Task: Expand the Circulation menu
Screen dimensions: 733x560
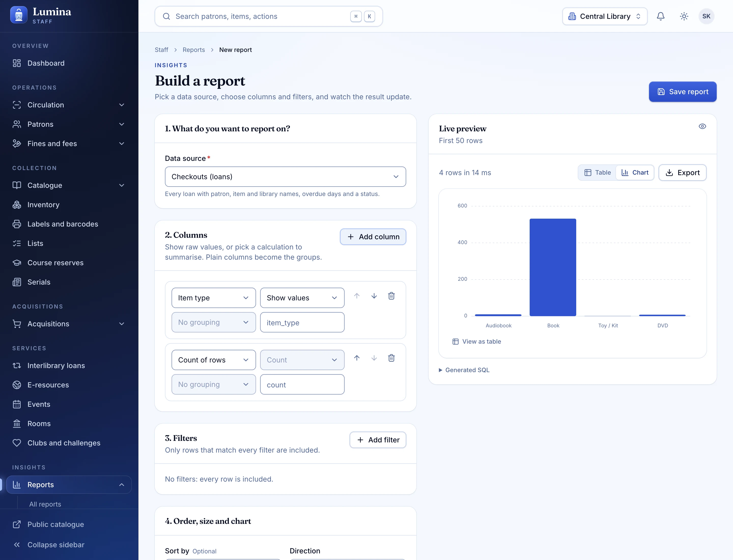Action: click(x=69, y=105)
